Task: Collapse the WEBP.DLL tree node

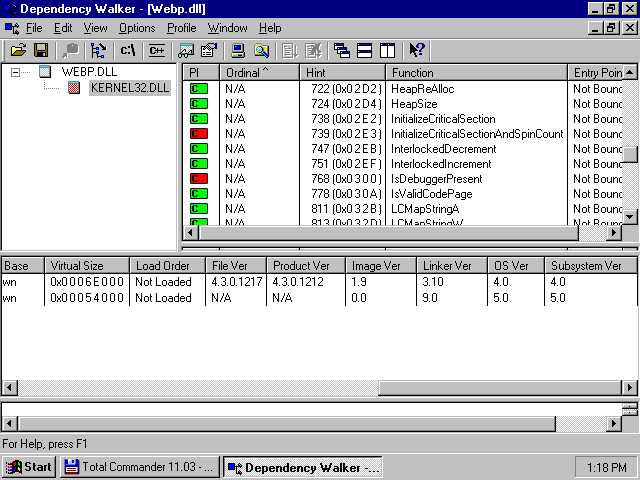Action: (16, 72)
